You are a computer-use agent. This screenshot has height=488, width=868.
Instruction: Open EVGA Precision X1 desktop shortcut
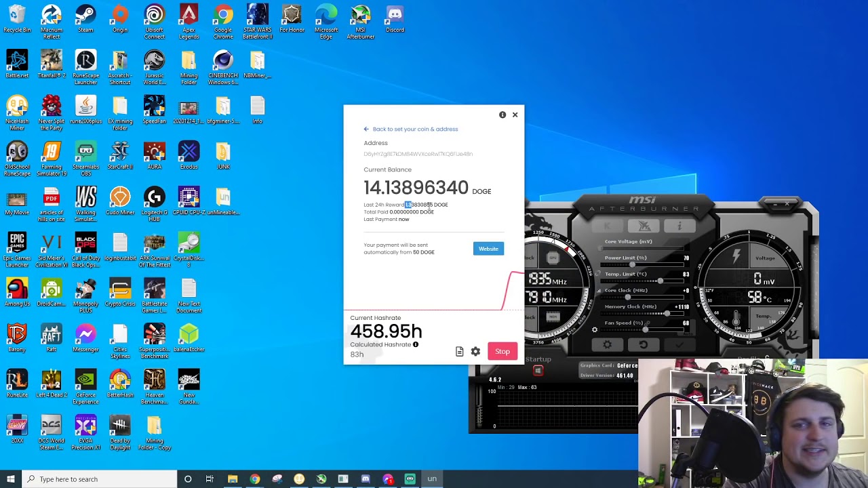click(x=85, y=432)
